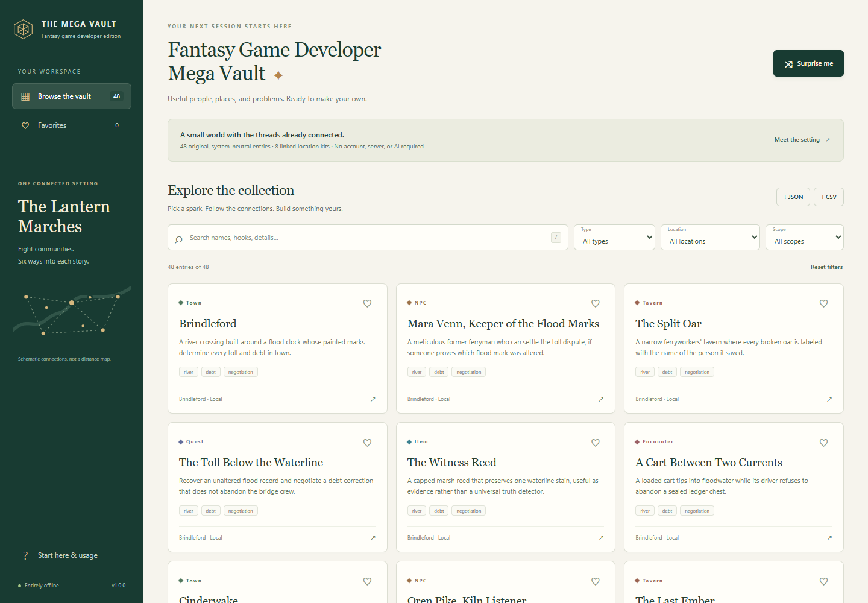Open Start here & usage

72,555
